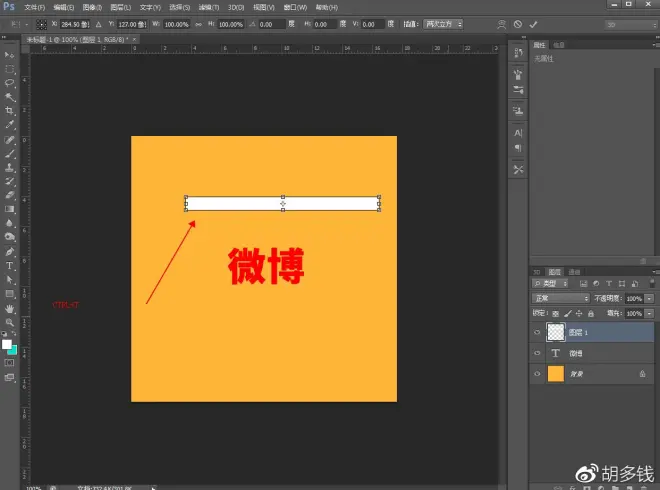Open blend mode dropdown 正常
This screenshot has height=490, width=660.
(561, 298)
